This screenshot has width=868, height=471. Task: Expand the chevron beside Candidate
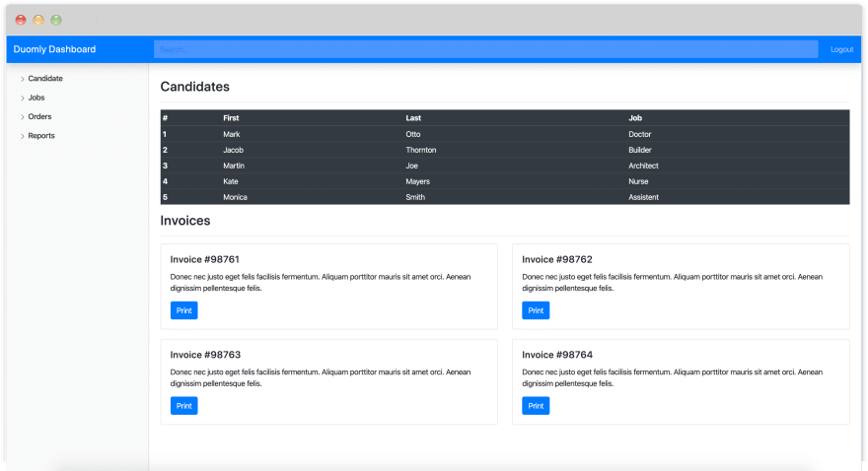(x=23, y=79)
